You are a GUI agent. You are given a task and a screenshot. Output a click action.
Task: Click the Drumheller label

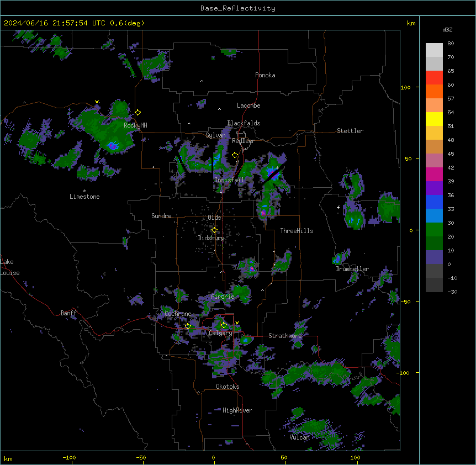click(352, 269)
